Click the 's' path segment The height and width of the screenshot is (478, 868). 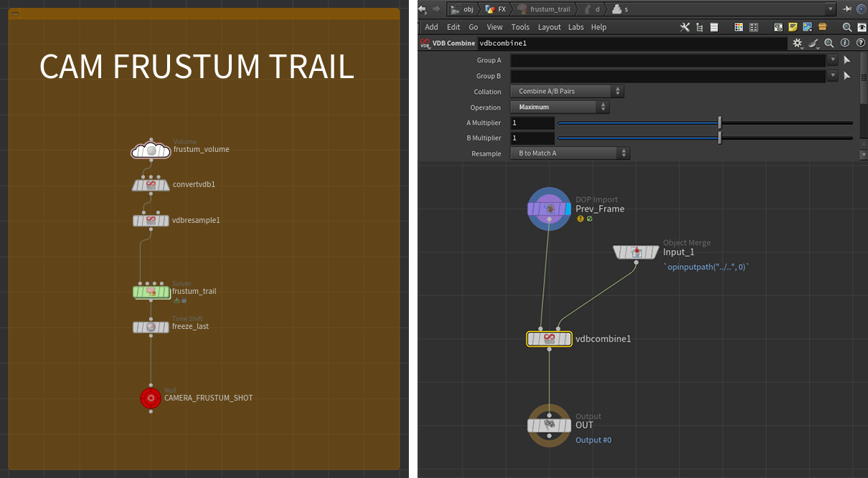pos(622,9)
